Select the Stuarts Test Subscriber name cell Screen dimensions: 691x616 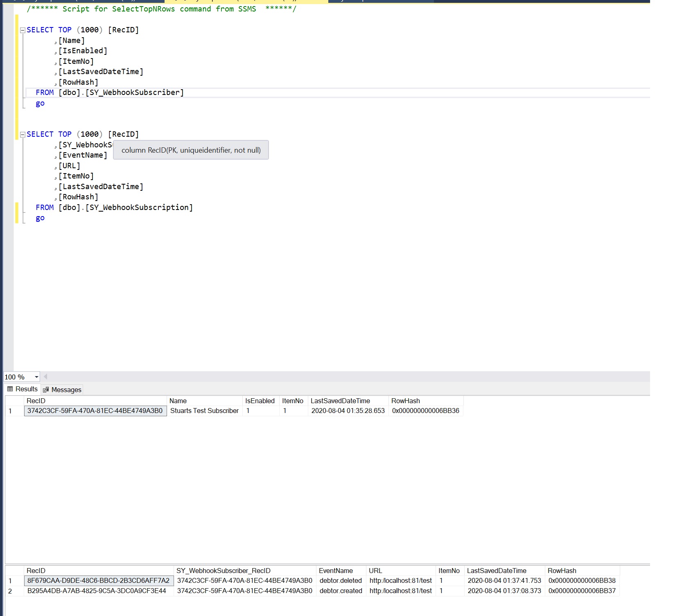pyautogui.click(x=204, y=411)
